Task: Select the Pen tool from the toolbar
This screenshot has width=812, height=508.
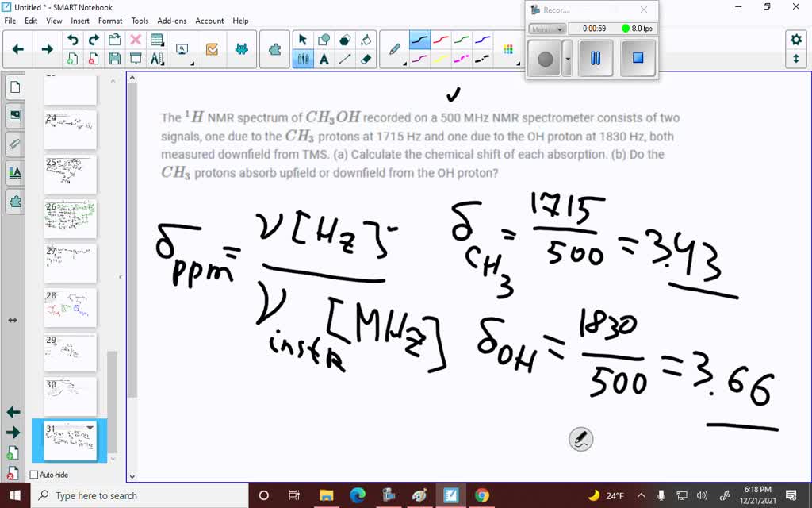Action: [x=394, y=48]
